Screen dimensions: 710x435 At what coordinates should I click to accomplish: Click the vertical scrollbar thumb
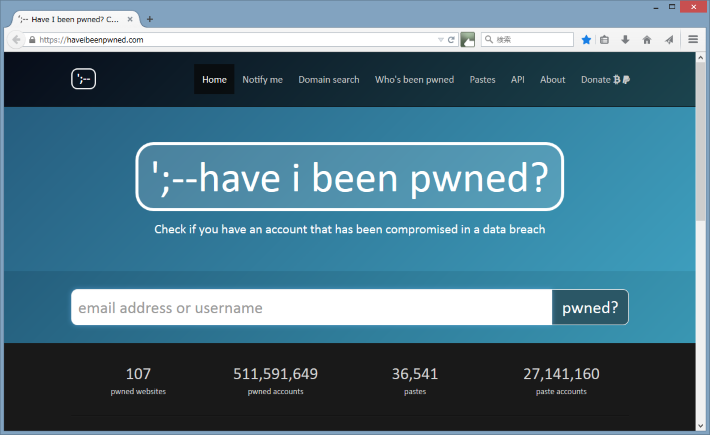(x=700, y=141)
